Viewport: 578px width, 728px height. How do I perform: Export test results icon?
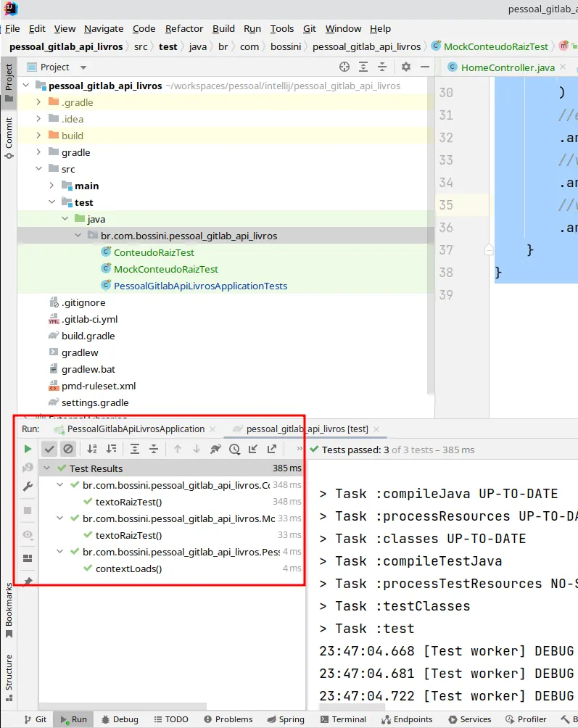[x=272, y=449]
